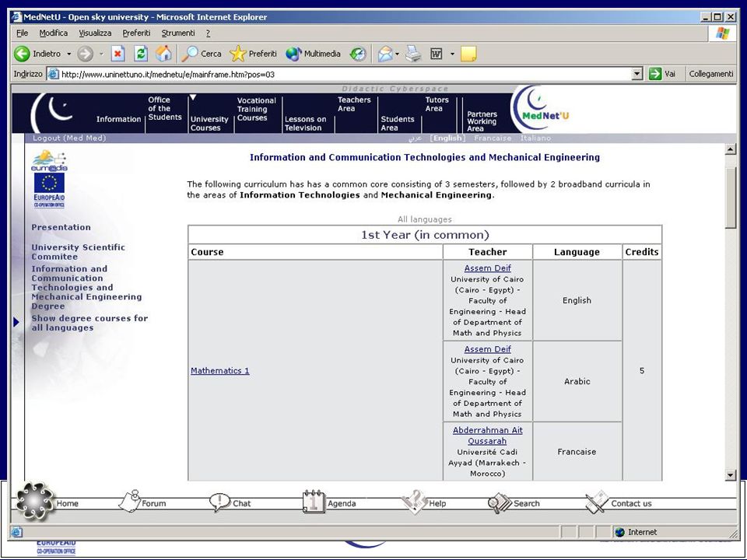Viewport: 747px width, 560px height.
Task: Open the ? help menu
Action: (208, 33)
